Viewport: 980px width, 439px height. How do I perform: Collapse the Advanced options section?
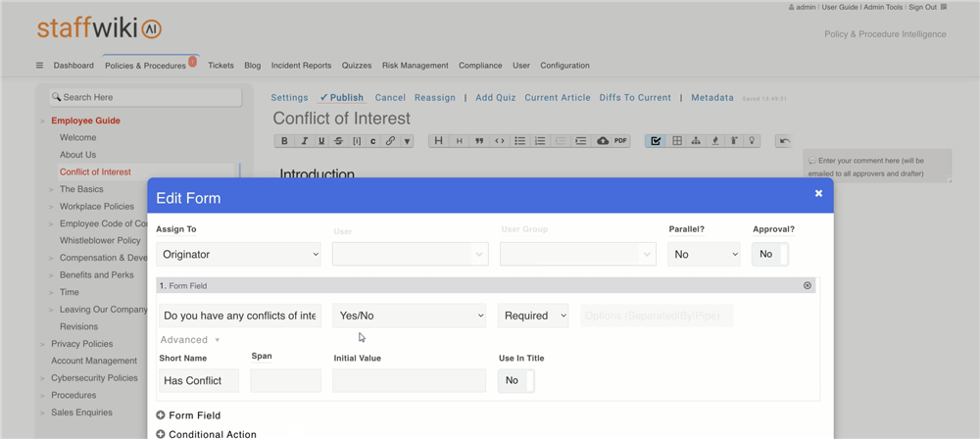(189, 340)
